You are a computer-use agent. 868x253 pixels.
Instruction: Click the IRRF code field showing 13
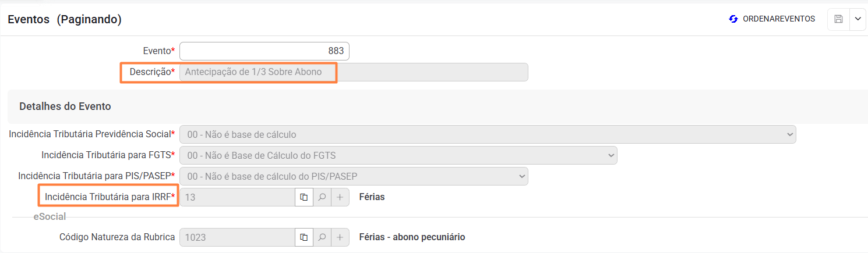(x=237, y=197)
